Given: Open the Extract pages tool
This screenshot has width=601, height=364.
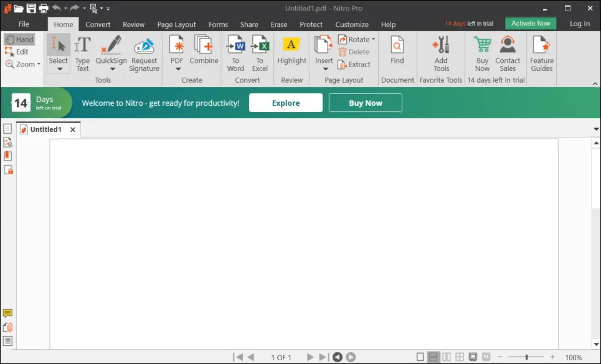Looking at the screenshot, I should coord(355,65).
